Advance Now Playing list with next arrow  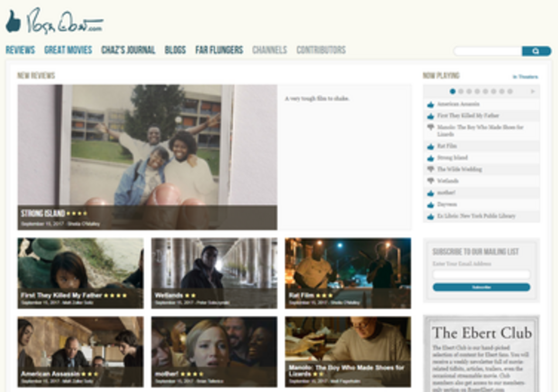pos(533,92)
